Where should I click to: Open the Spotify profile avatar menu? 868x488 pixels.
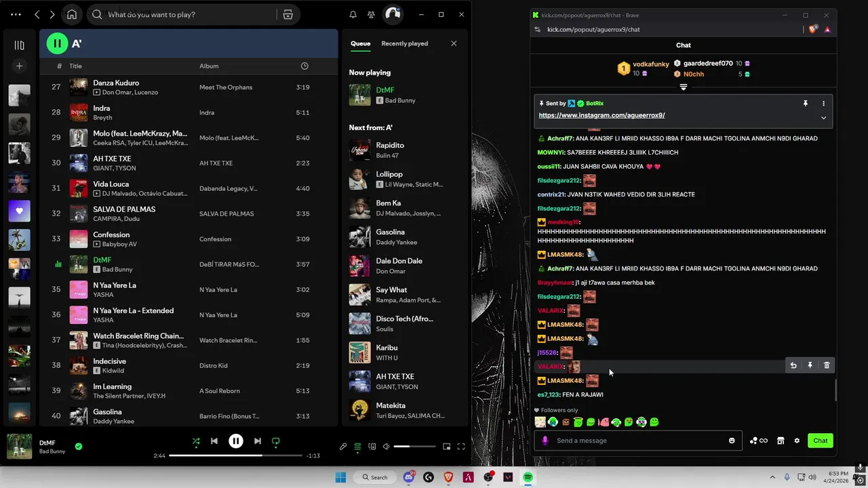tap(393, 14)
